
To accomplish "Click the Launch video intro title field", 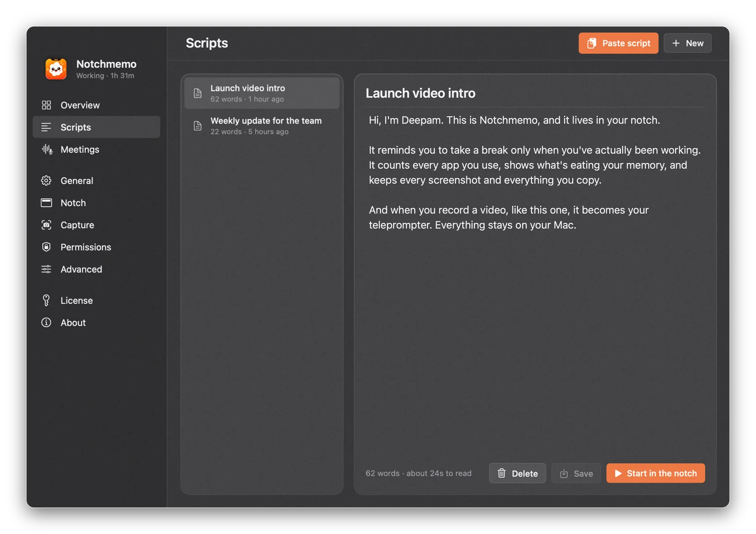I will click(x=535, y=93).
